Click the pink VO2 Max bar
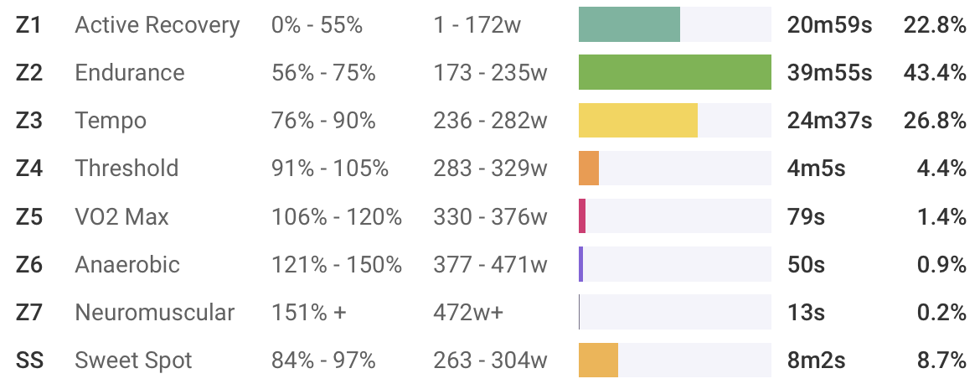 click(x=582, y=216)
